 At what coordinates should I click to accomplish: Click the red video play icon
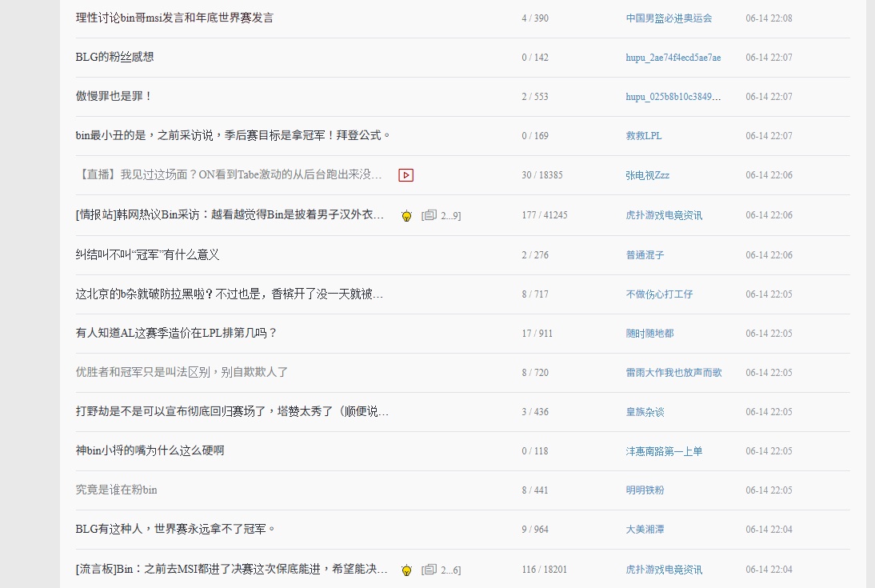click(406, 175)
